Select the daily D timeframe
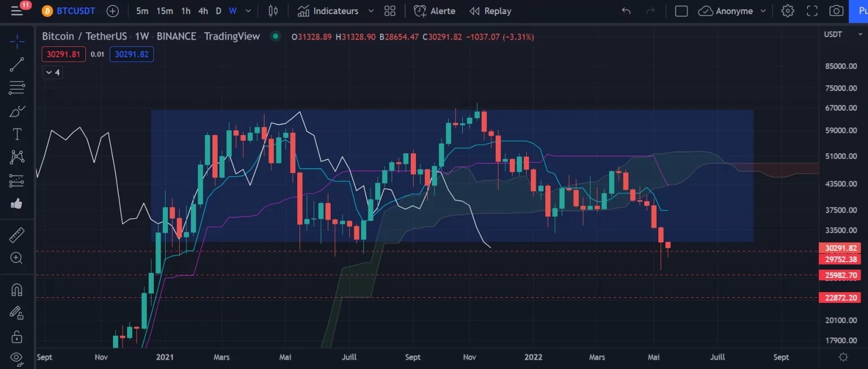868x369 pixels. pos(218,11)
